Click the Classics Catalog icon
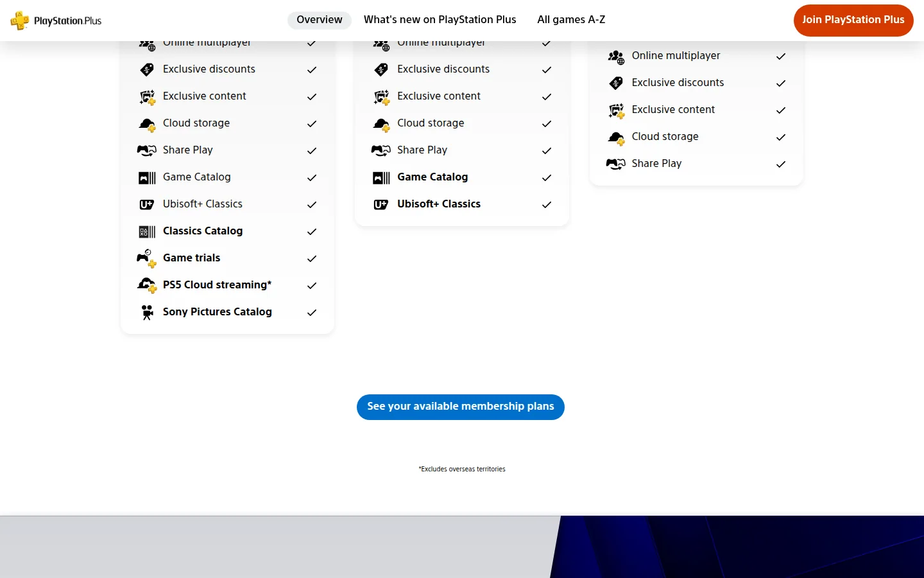Viewport: 924px width, 578px height. click(x=147, y=232)
